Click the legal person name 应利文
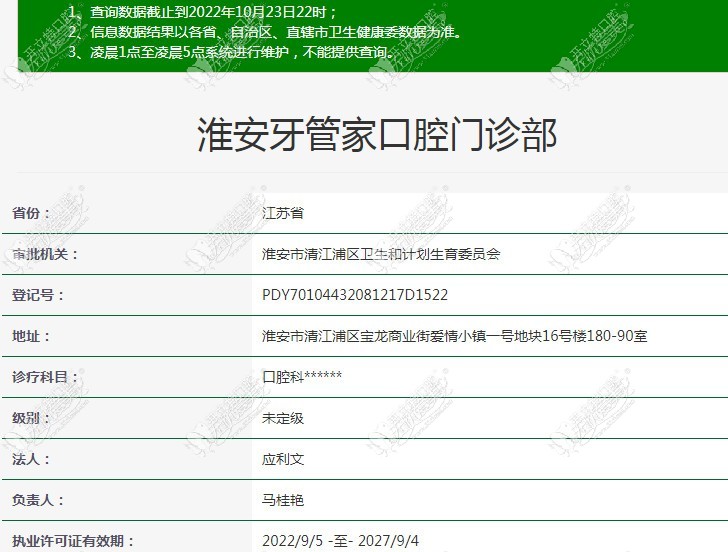Image resolution: width=728 pixels, height=552 pixels. 283,459
